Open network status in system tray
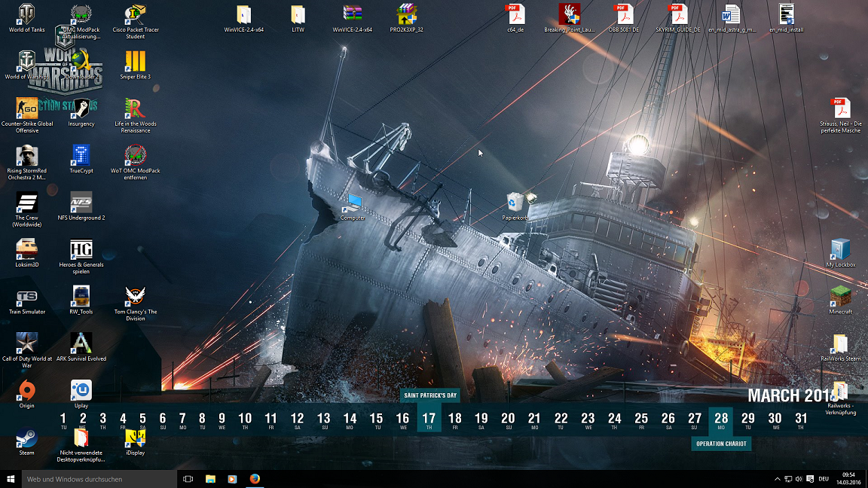Image resolution: width=868 pixels, height=488 pixels. pyautogui.click(x=788, y=479)
